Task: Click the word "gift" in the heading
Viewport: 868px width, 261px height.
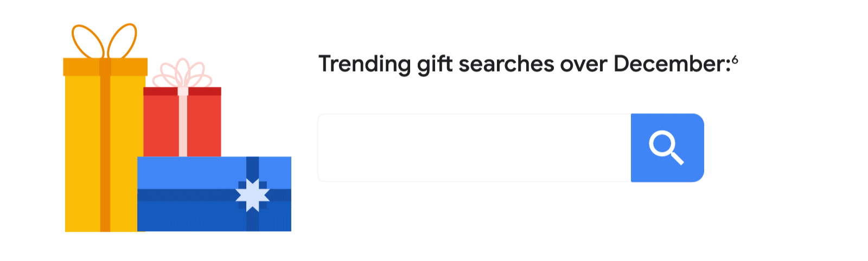Action: click(x=435, y=65)
